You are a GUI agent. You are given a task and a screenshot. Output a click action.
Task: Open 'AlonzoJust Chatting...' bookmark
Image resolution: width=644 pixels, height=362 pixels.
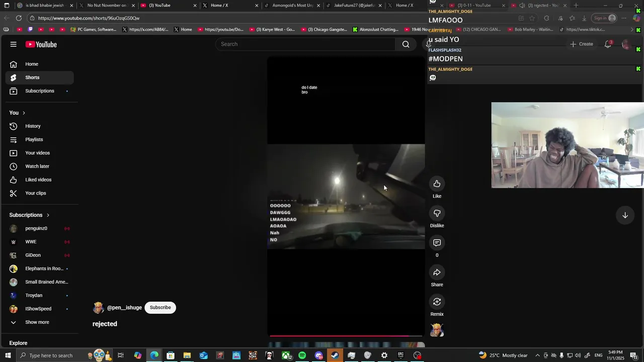tap(375, 30)
